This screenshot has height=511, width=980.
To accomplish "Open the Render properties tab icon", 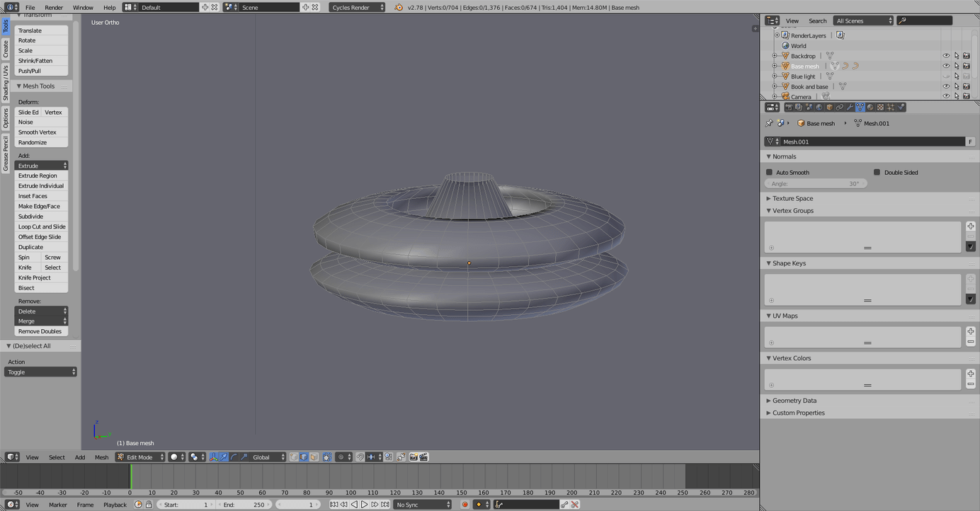I will [x=788, y=107].
